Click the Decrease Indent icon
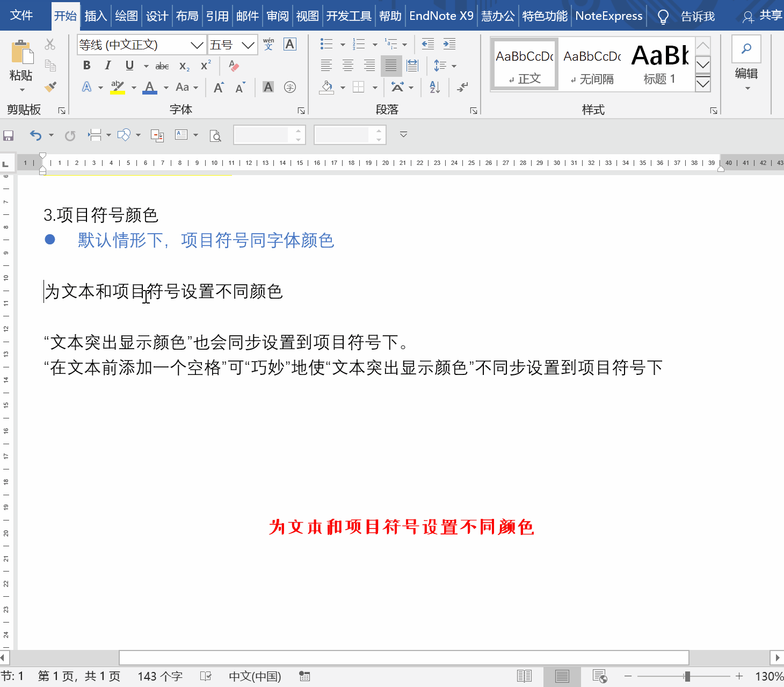This screenshot has width=784, height=687. pos(428,44)
